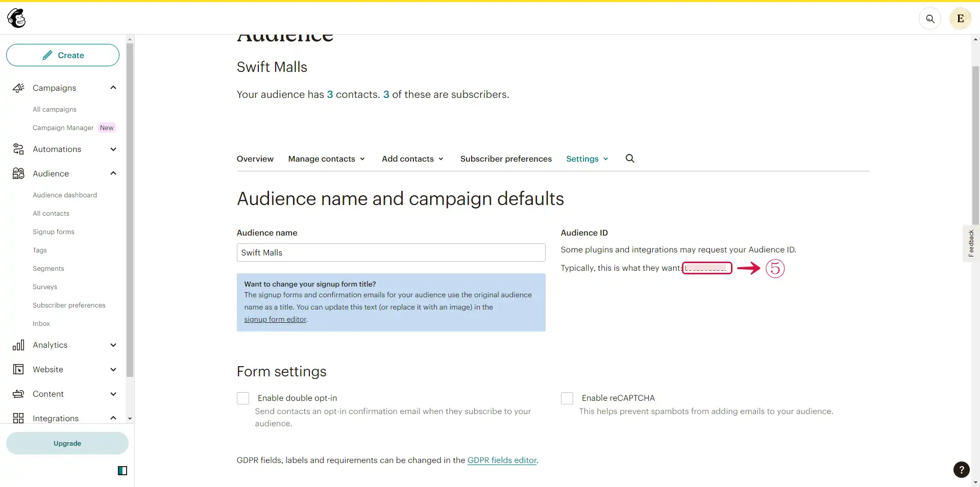The image size is (980, 487).
Task: Open the help question mark button
Action: 961,470
